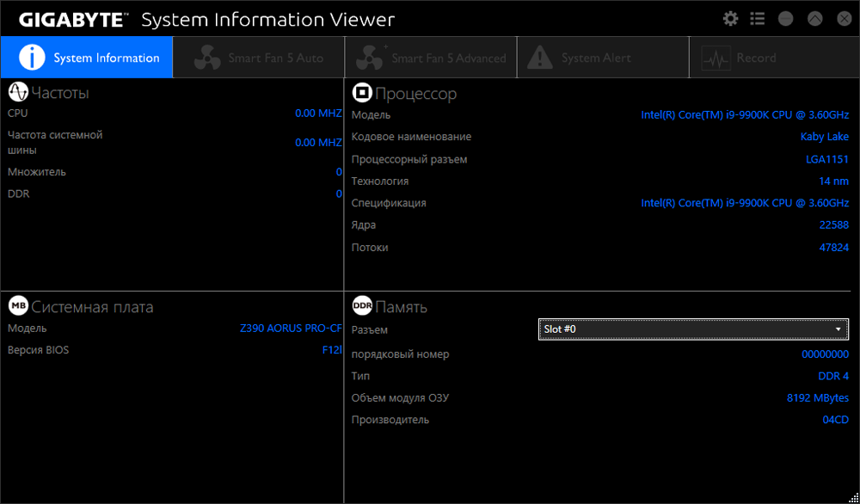This screenshot has width=860, height=504.
Task: Switch to the System Alert tab
Action: [x=595, y=58]
